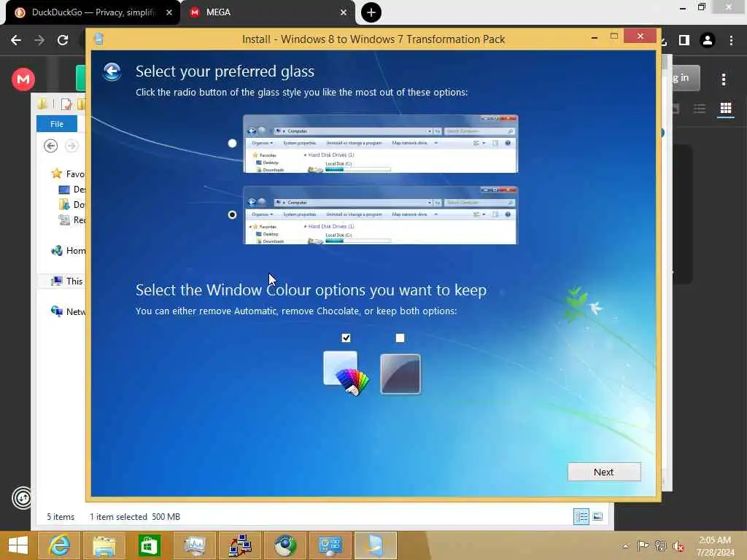Toggle the browser side panel icon
Viewport: 747px width, 560px height.
[684, 40]
